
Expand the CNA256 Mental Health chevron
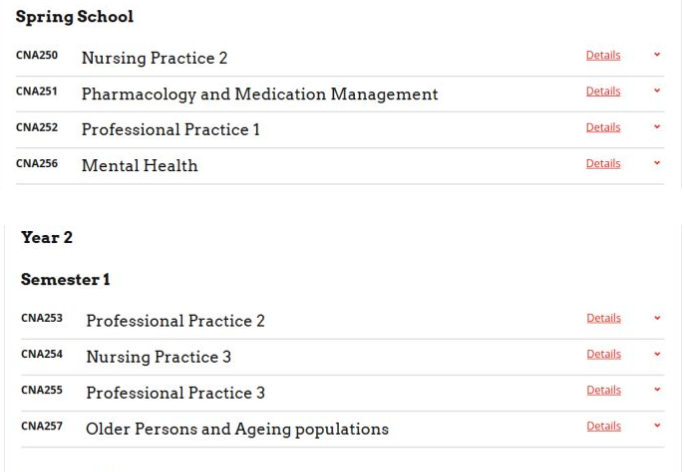[657, 164]
